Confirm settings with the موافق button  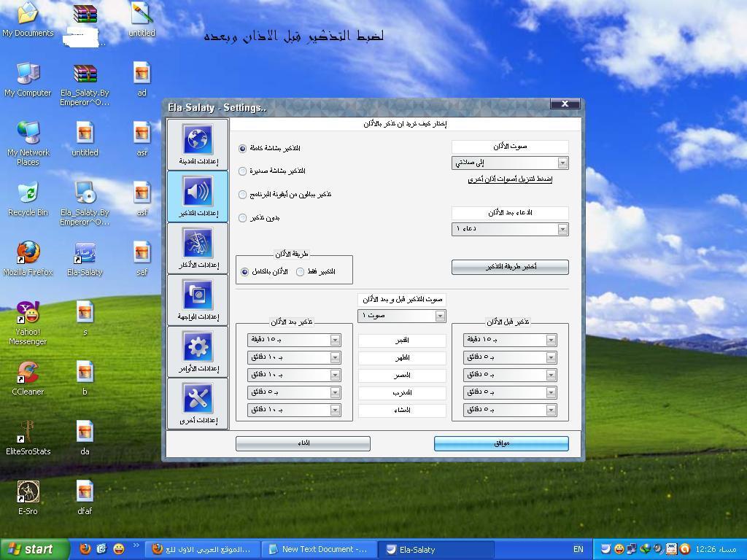pos(501,444)
